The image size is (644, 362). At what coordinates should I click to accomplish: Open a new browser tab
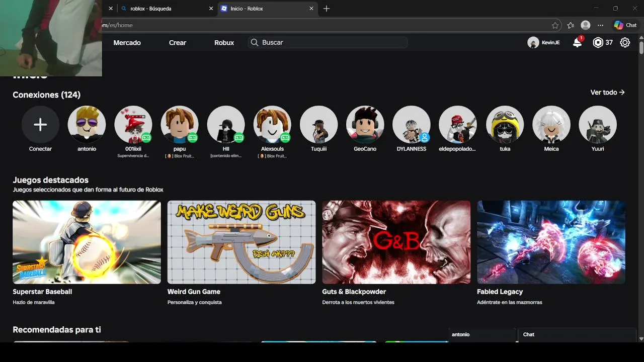coord(327,9)
